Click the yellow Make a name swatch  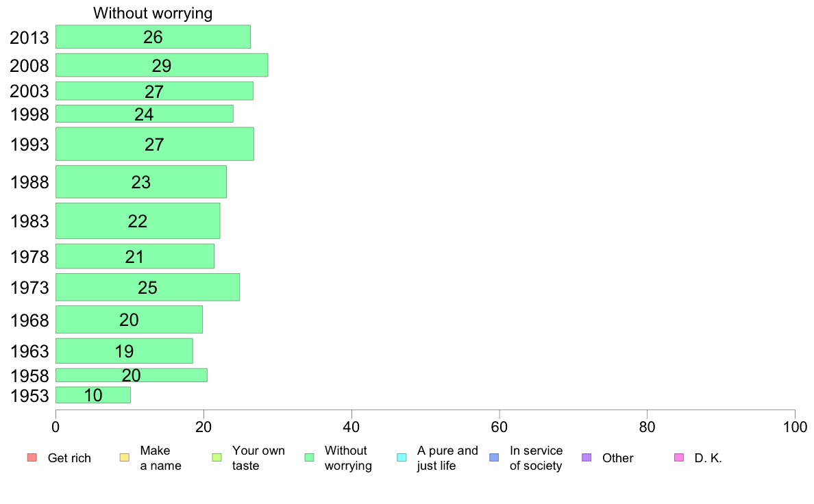[125, 457]
